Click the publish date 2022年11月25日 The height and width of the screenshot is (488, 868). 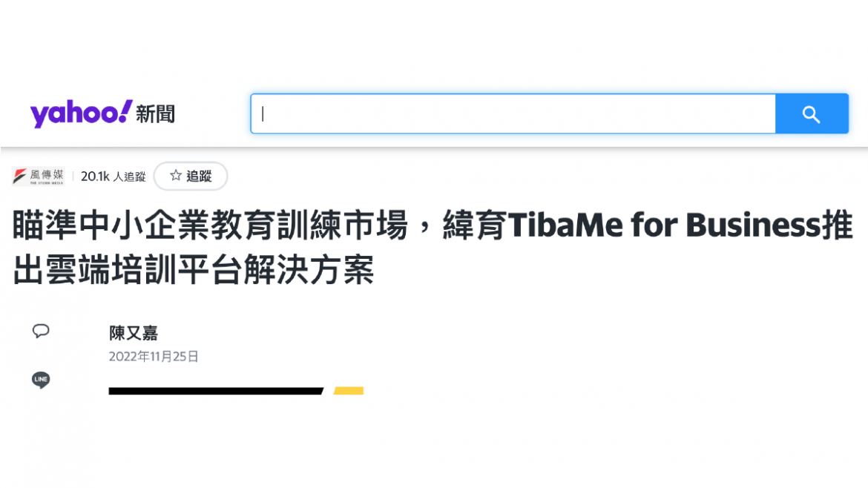coord(154,357)
